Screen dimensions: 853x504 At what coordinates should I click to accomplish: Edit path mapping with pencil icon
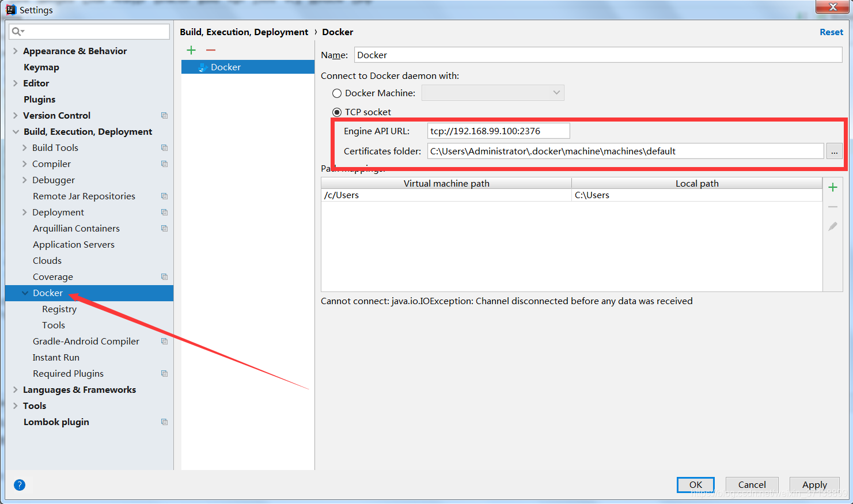tap(832, 226)
